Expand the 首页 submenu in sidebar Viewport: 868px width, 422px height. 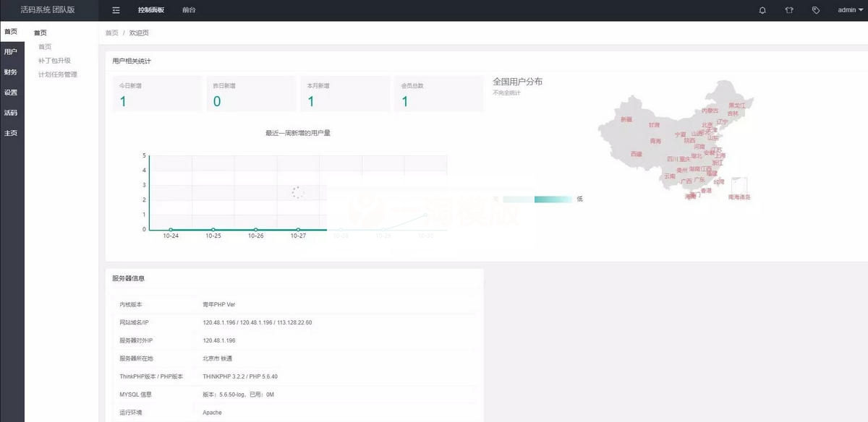pyautogui.click(x=40, y=32)
